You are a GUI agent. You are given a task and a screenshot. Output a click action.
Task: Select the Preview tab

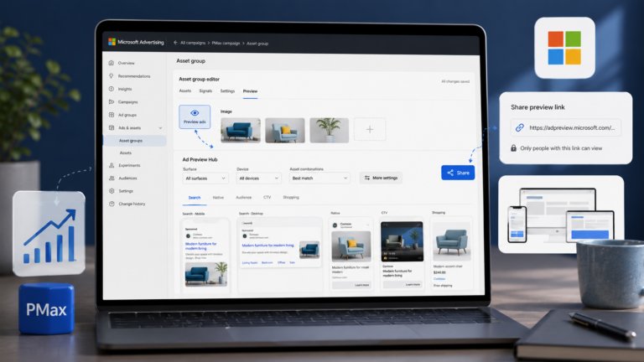pyautogui.click(x=250, y=91)
